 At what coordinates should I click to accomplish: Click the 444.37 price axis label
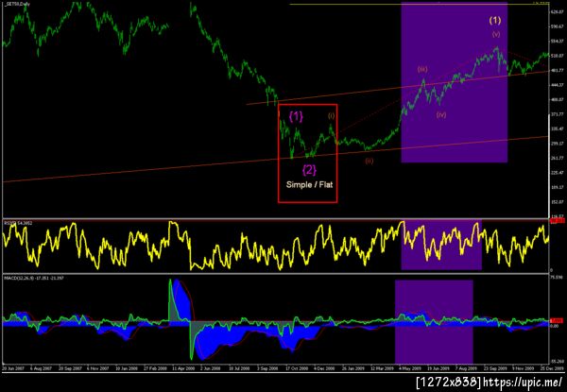coord(557,85)
